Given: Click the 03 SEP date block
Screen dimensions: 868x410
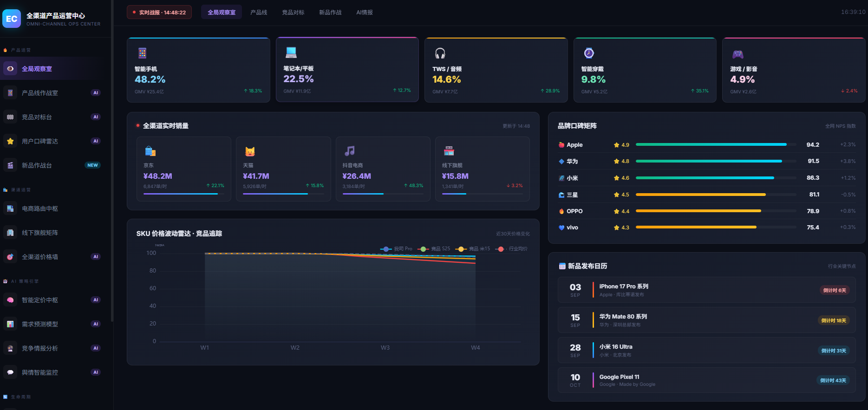Looking at the screenshot, I should tap(575, 290).
